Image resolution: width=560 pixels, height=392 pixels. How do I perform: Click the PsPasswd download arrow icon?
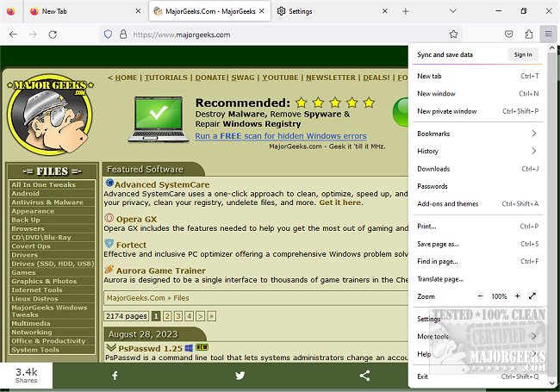tap(111, 347)
